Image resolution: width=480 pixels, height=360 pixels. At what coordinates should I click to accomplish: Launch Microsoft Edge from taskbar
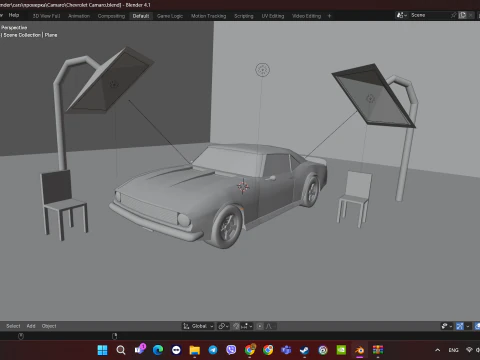158,350
